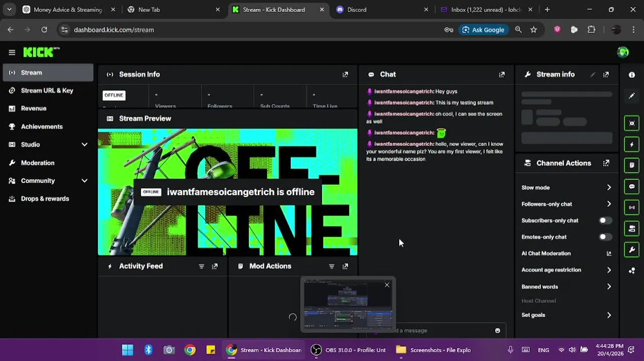Toggle the channel actions icon in right sidebar
This screenshot has width=644, height=361.
coord(632,229)
